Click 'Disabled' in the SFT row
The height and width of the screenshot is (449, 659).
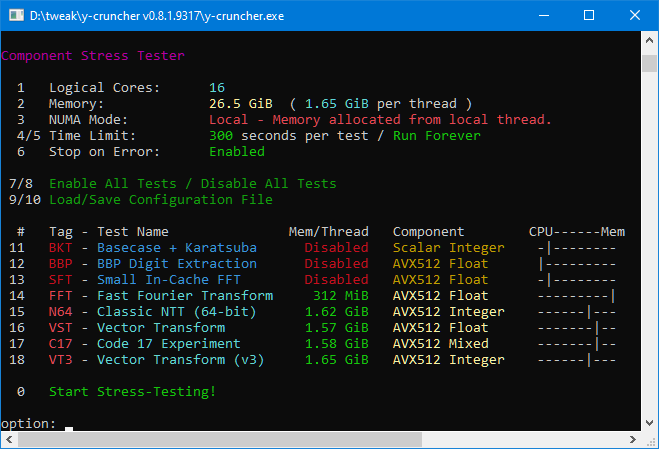(337, 279)
